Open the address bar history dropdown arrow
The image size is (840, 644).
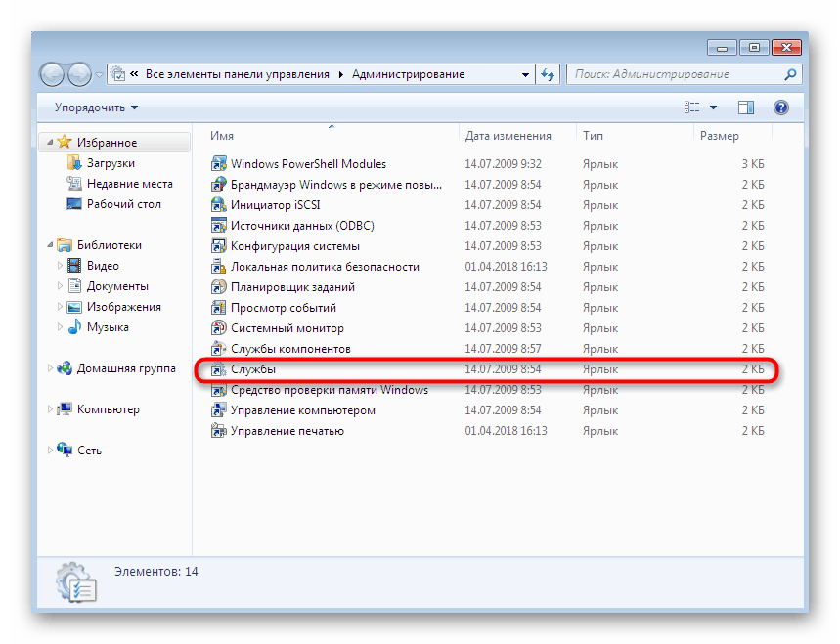525,74
